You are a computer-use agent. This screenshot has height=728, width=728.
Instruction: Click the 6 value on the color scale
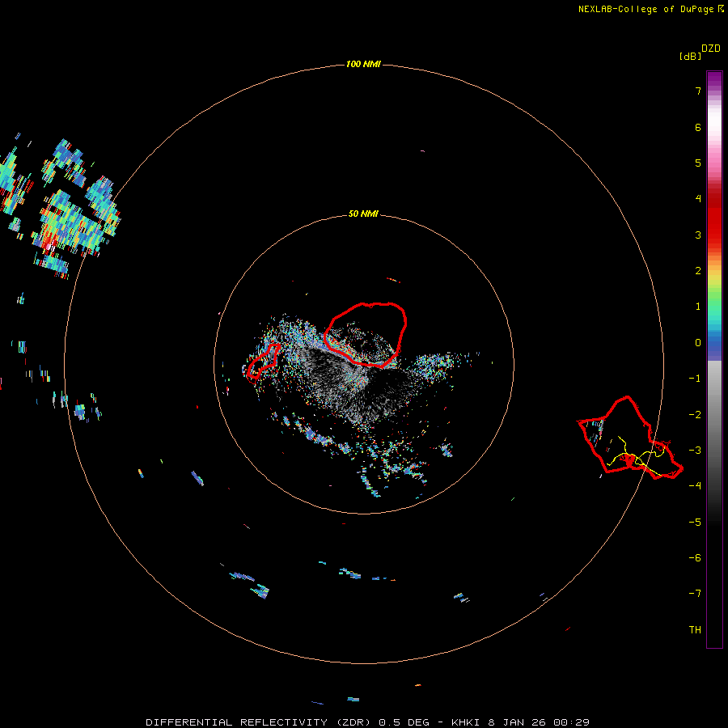pos(698,127)
